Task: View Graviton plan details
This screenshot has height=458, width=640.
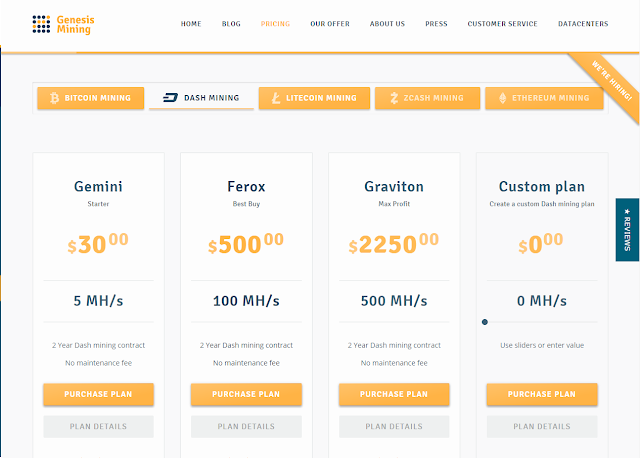Action: 394,427
